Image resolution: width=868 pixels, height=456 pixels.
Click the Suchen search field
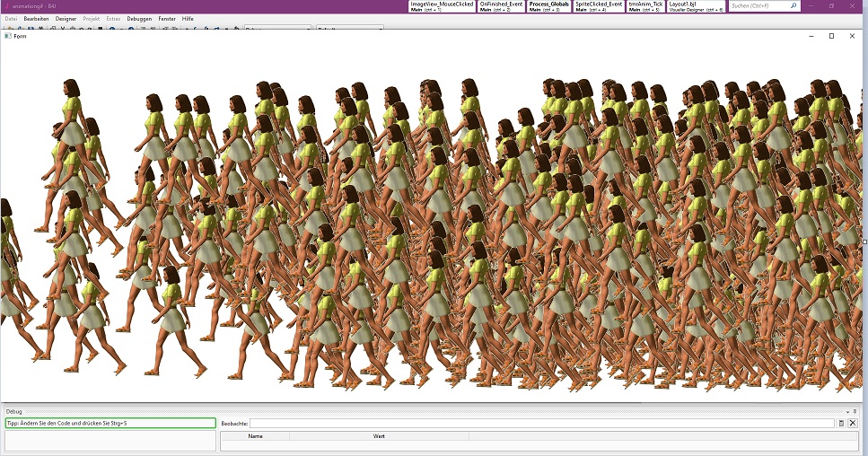coord(758,6)
